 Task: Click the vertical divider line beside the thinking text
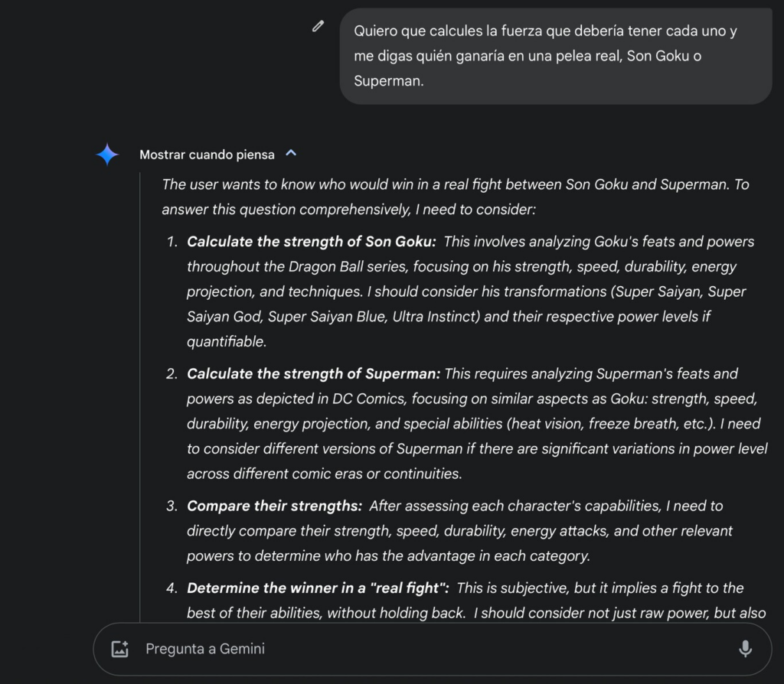point(140,397)
